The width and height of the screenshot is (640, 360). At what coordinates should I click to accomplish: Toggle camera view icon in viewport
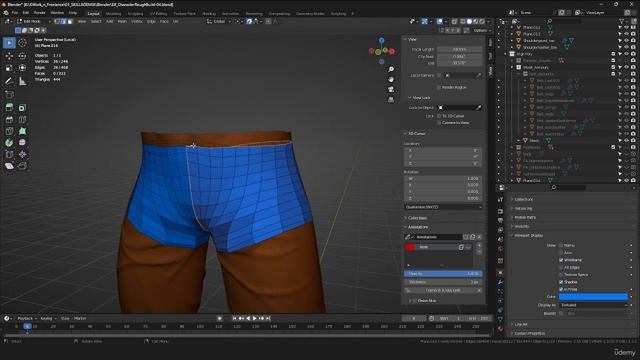pos(391,89)
